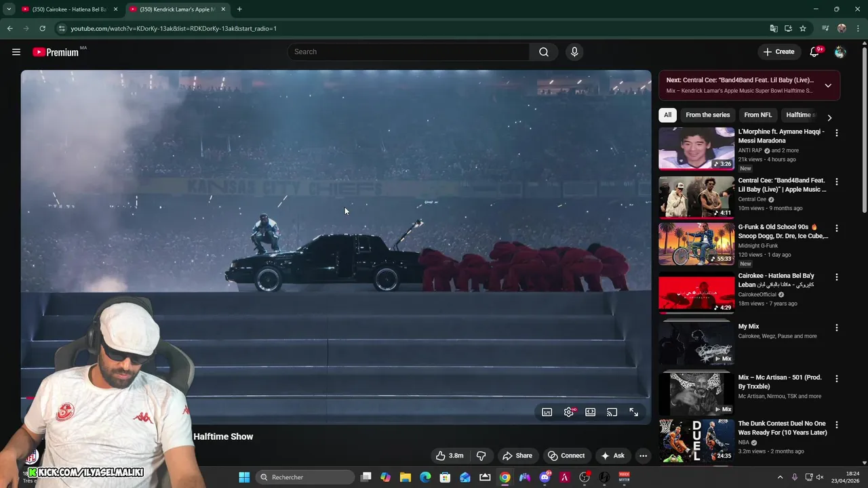868x488 pixels.
Task: Reload the current page
Action: (x=42, y=28)
